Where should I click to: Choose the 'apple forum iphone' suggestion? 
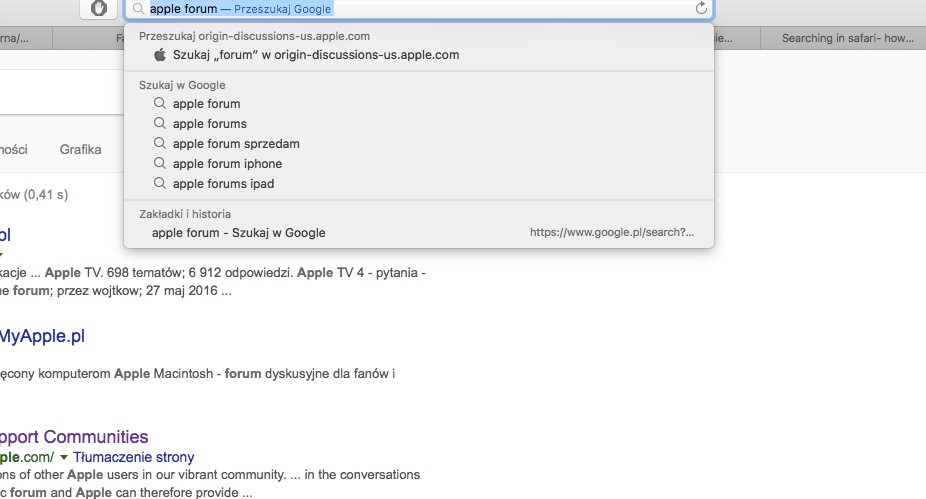click(419, 164)
